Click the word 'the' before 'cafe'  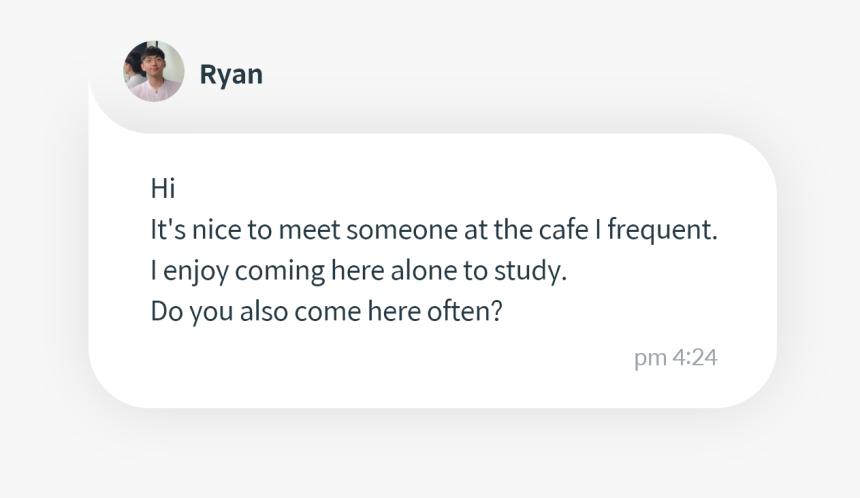coord(513,229)
